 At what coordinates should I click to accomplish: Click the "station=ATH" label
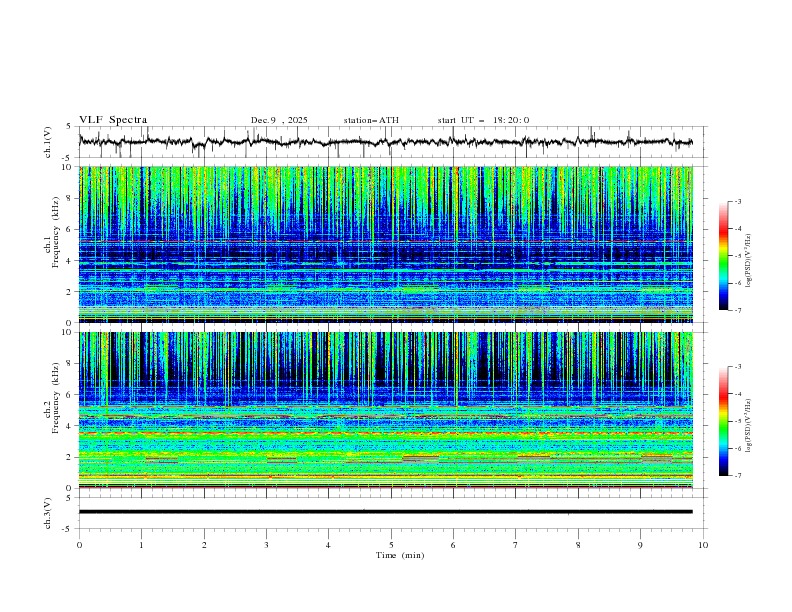pyautogui.click(x=371, y=120)
